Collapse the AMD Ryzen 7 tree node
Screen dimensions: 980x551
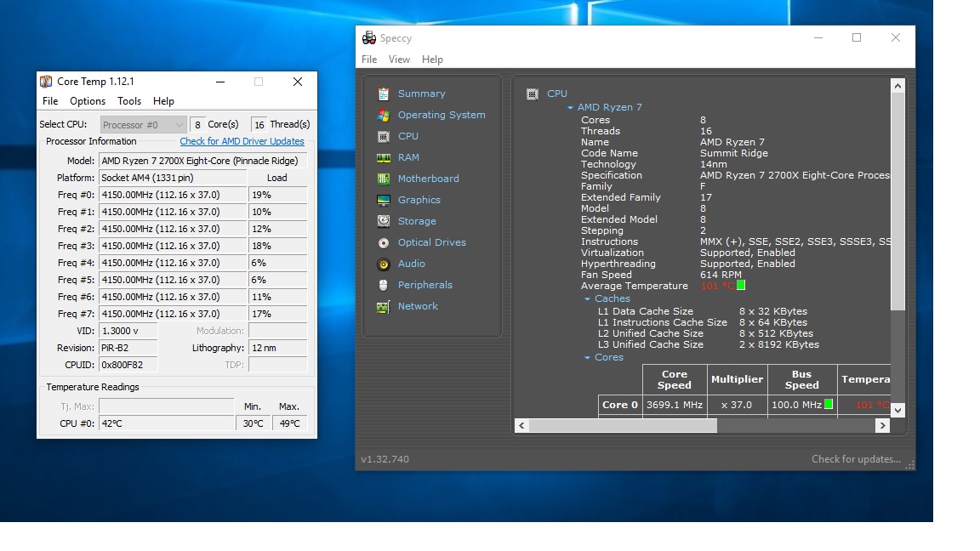pyautogui.click(x=570, y=107)
